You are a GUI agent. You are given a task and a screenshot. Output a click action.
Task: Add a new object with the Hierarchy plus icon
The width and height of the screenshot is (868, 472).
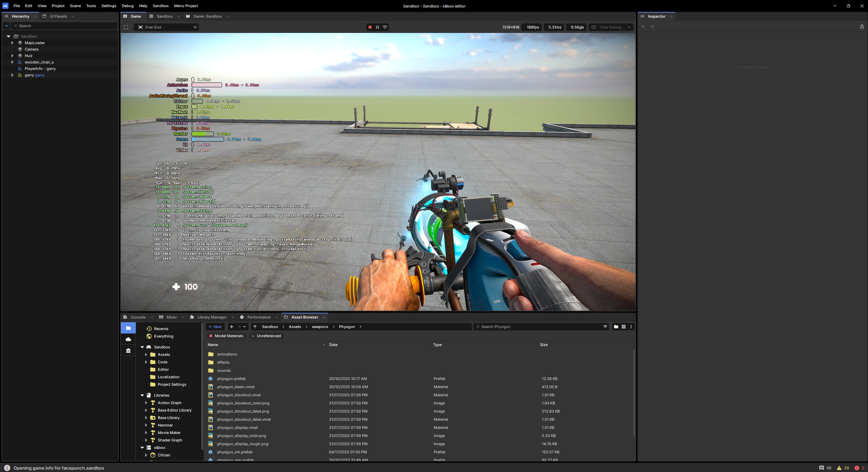(6, 26)
